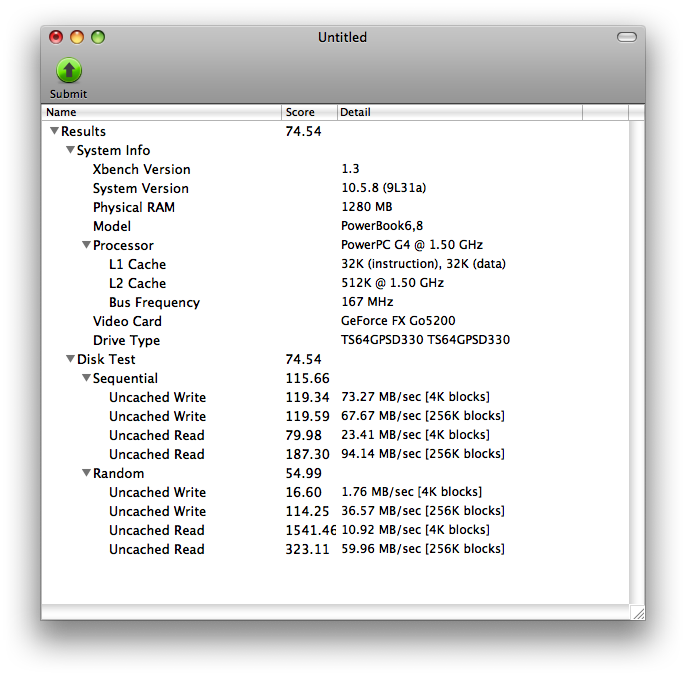
Task: Select the Video Card row
Action: click(336, 321)
